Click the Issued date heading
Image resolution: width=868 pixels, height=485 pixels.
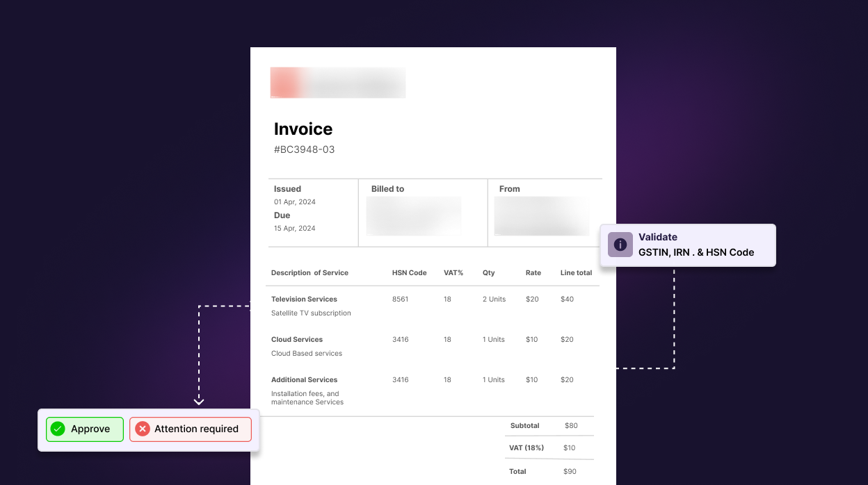(x=287, y=188)
